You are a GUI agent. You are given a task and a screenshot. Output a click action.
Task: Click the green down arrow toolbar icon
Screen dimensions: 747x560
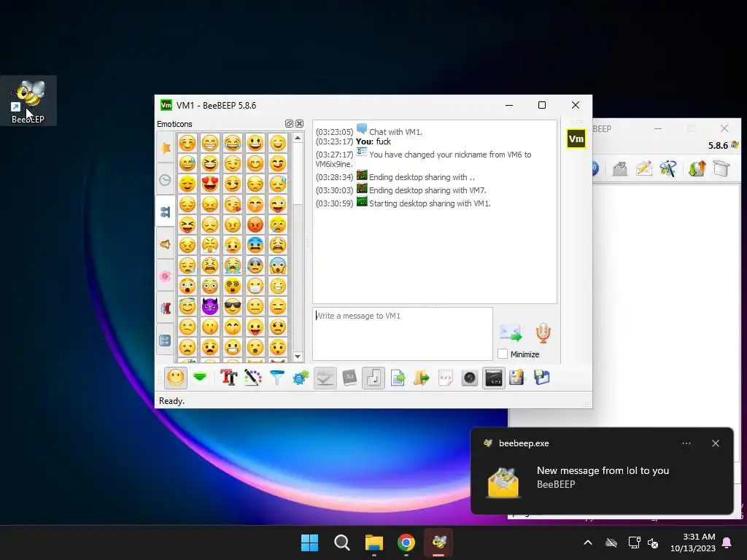coord(200,378)
